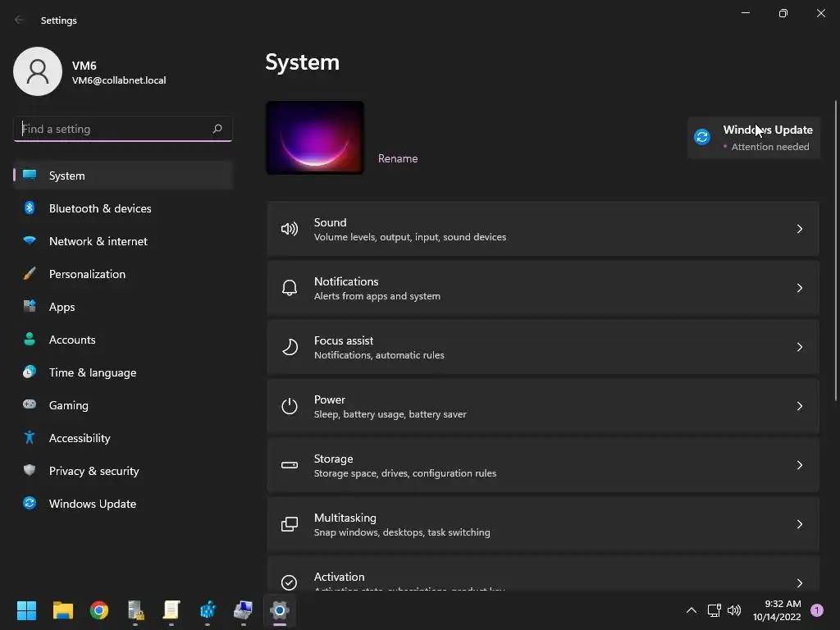Click the Rename link
Viewport: 840px width, 630px height.
(398, 158)
